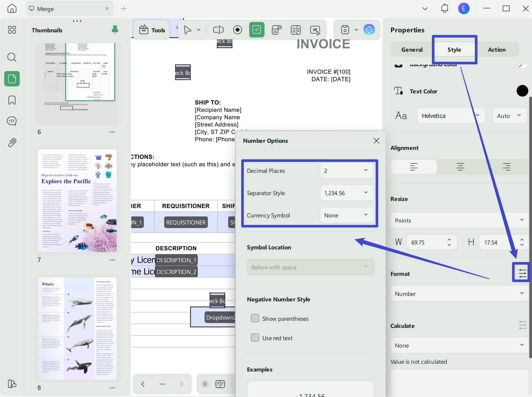Image resolution: width=532 pixels, height=397 pixels.
Task: Open a new tab with the plus button
Action: [124, 9]
